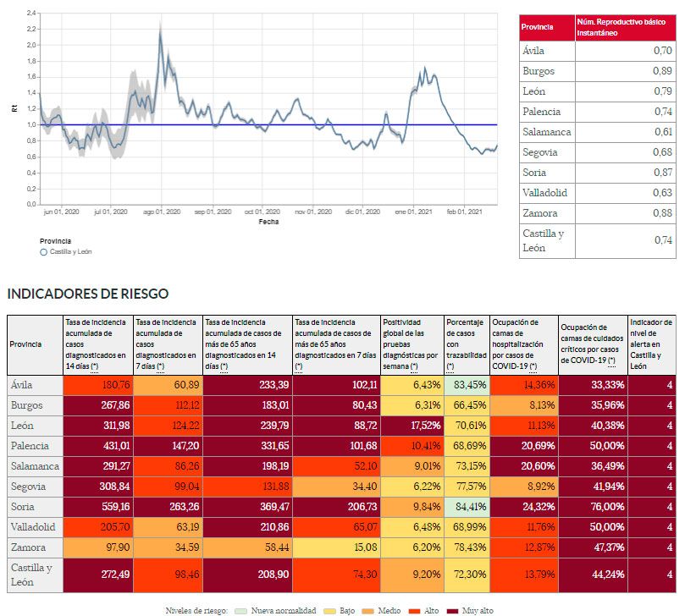
Task: Click the Nueva normalidad risk level swatch
Action: pos(240,610)
